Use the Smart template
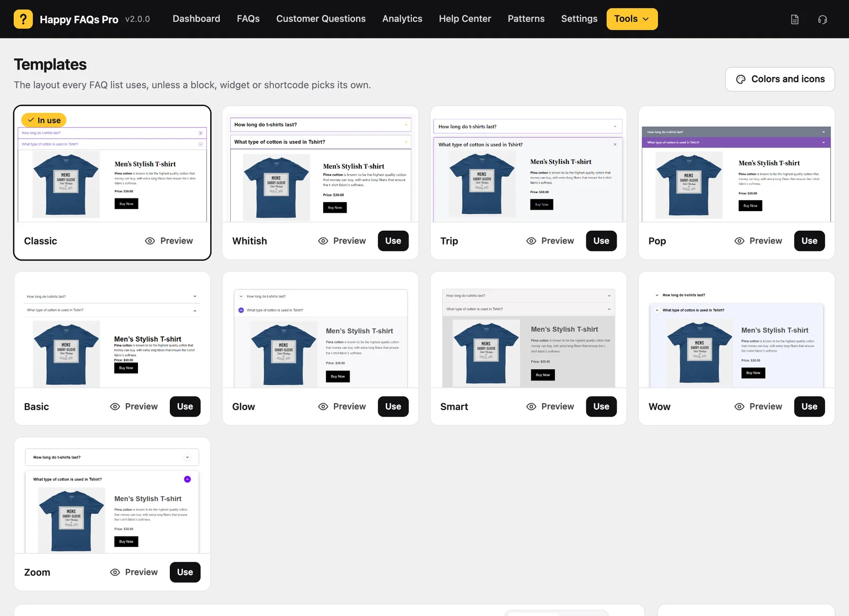Screen dimensions: 849x616 pos(601,406)
